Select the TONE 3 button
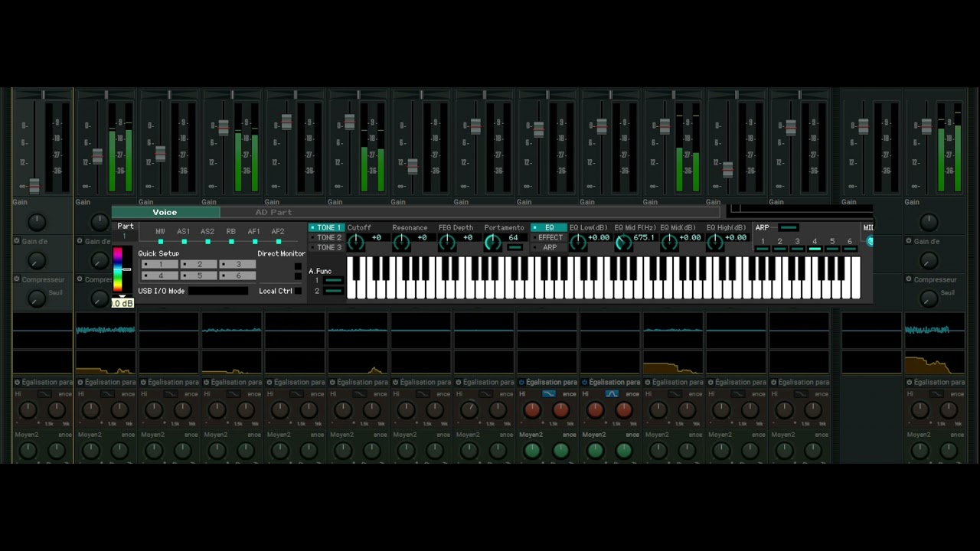Screen dimensions: 980x551 click(x=325, y=248)
